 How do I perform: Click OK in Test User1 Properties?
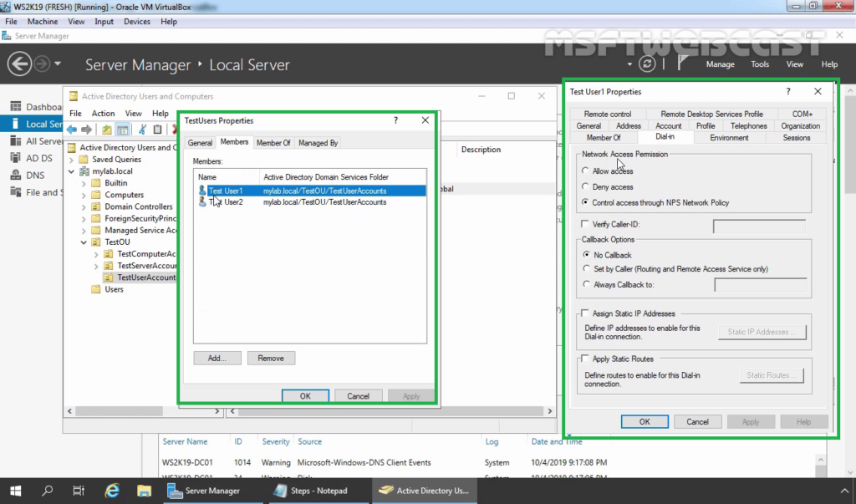(x=645, y=421)
